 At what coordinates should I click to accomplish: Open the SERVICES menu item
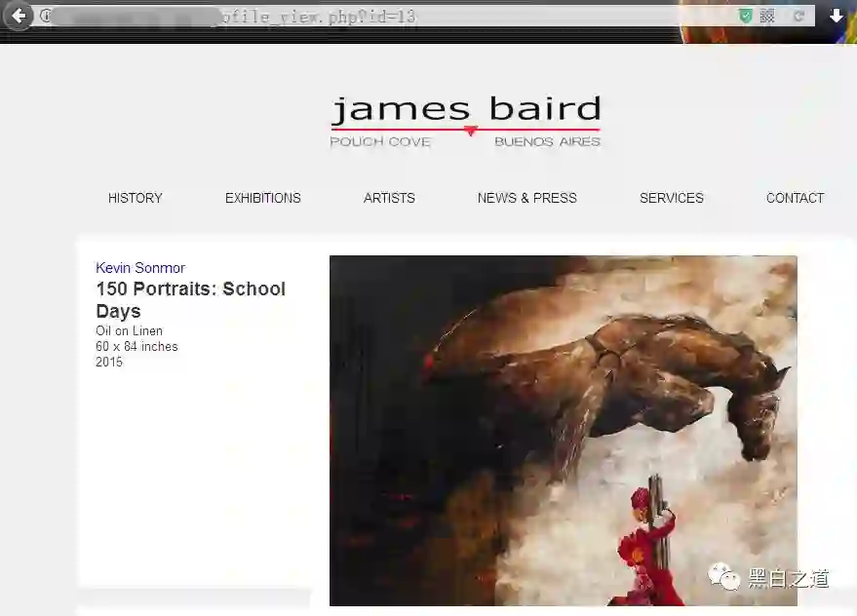click(671, 198)
